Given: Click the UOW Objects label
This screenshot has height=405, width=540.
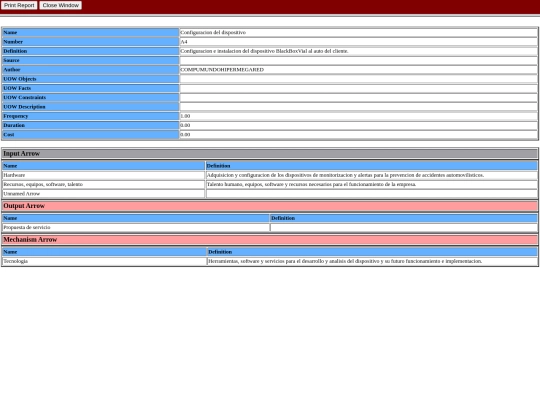Looking at the screenshot, I should [x=91, y=79].
